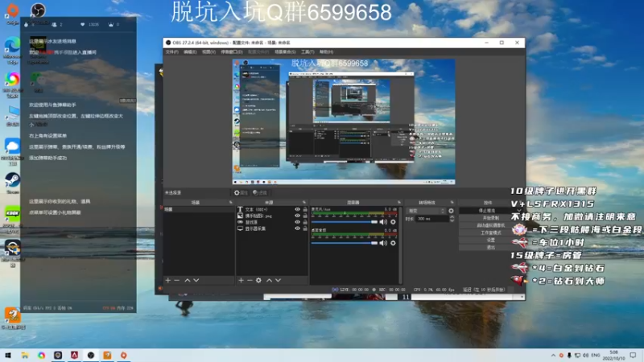This screenshot has height=362, width=644.
Task: Open source Properties button above Scenes
Action: click(x=241, y=192)
